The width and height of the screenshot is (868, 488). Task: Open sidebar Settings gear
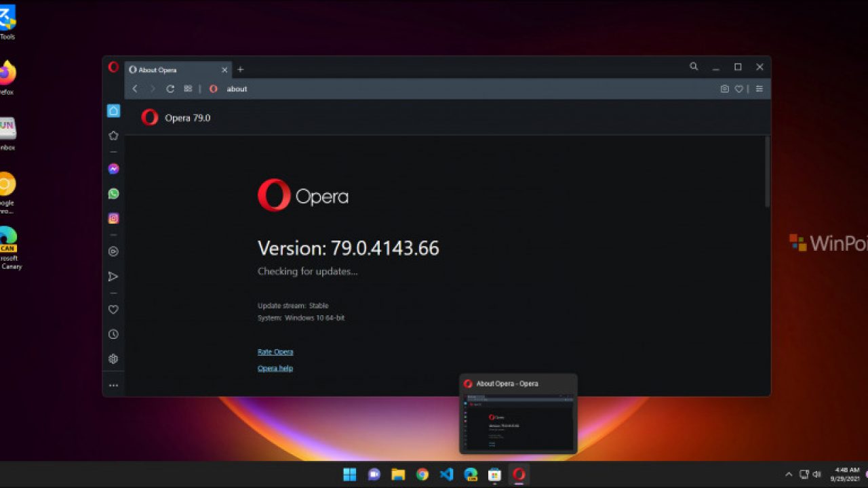click(x=113, y=359)
